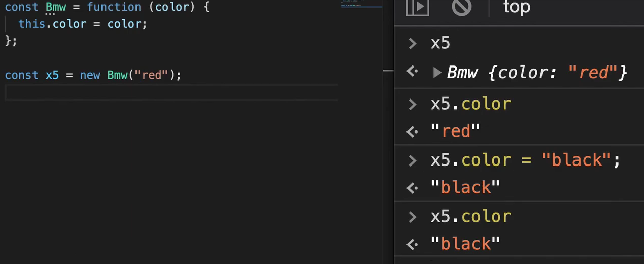Click the return arrow beside Bmw object output
Screen dimensions: 644x264
pos(413,72)
